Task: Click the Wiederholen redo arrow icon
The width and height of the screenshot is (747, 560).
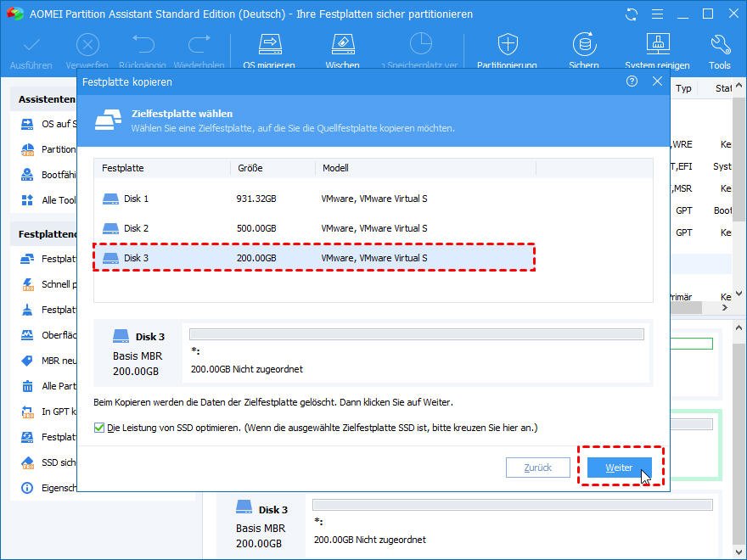Action: 199,45
